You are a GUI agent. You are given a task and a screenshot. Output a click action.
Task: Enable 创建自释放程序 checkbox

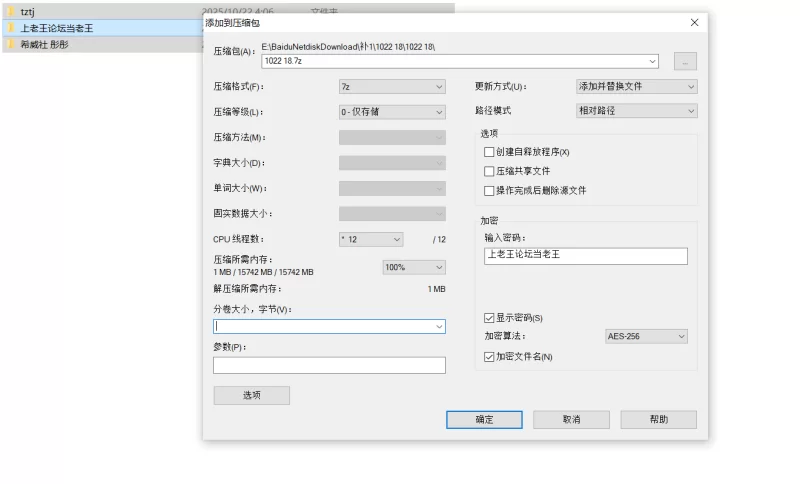489,152
